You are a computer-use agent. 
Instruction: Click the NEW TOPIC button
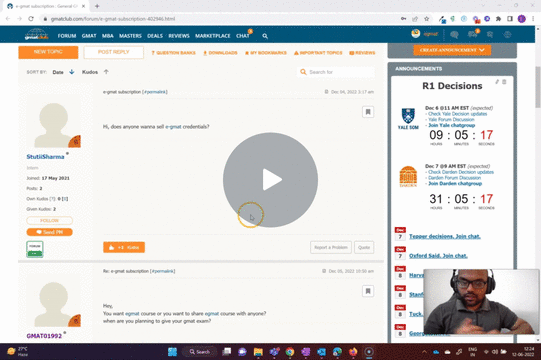48,52
